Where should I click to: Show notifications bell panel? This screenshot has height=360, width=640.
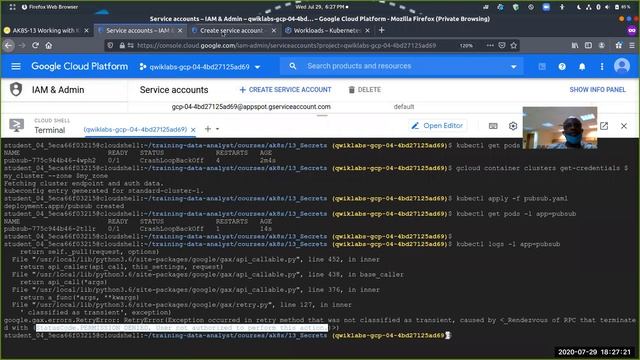coord(582,67)
